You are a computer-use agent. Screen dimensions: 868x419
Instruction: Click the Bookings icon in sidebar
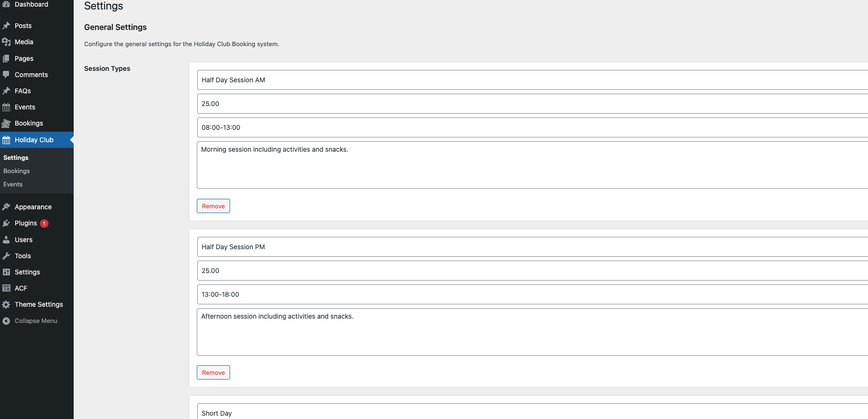pos(6,123)
